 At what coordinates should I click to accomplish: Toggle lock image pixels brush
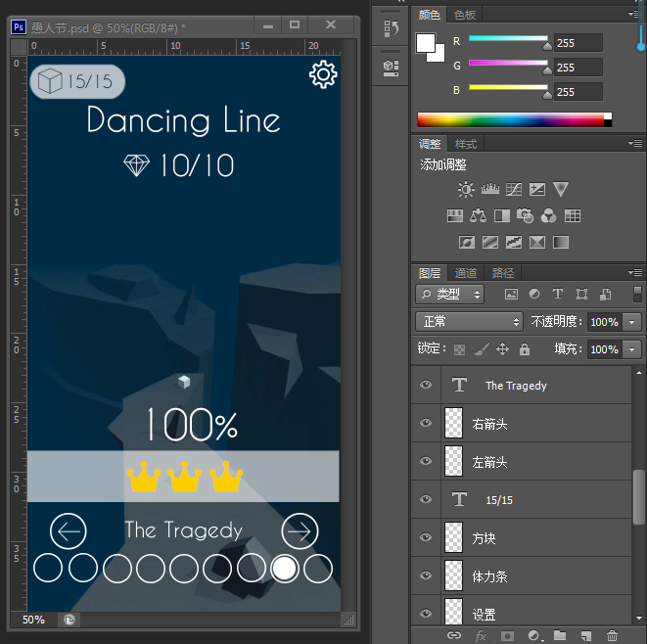pos(482,349)
